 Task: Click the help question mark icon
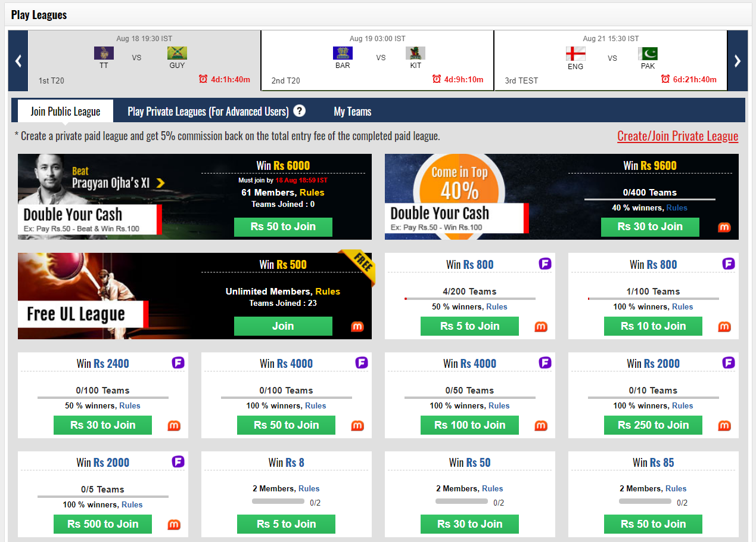[300, 111]
